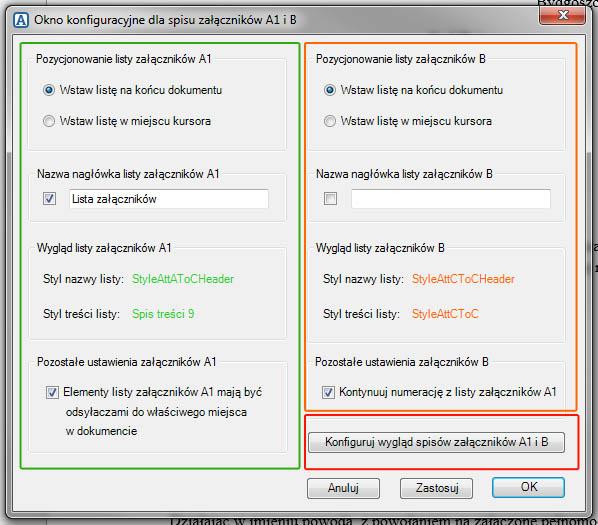Click the 'Pozostałe ustawienia załączników A1' label

127,362
